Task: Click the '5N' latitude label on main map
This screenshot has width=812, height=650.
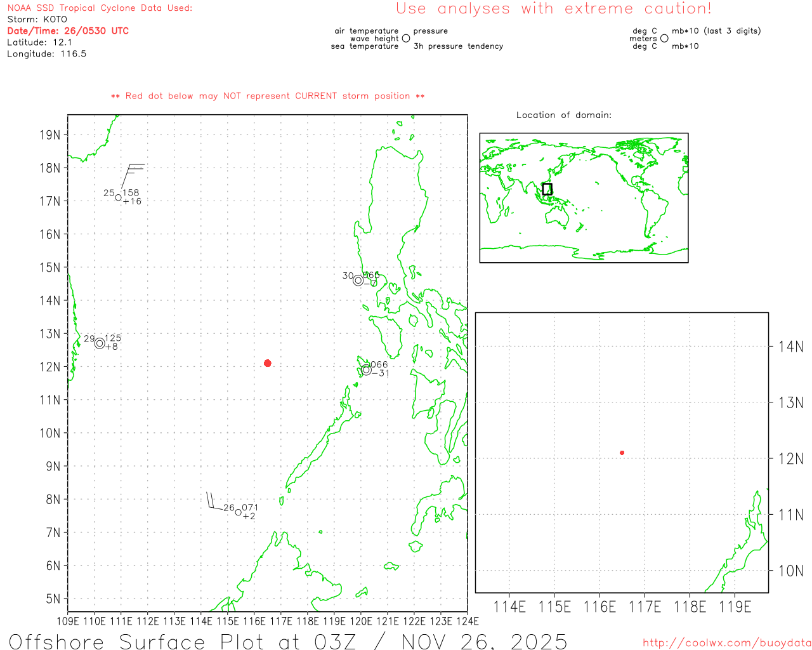Action: [53, 599]
